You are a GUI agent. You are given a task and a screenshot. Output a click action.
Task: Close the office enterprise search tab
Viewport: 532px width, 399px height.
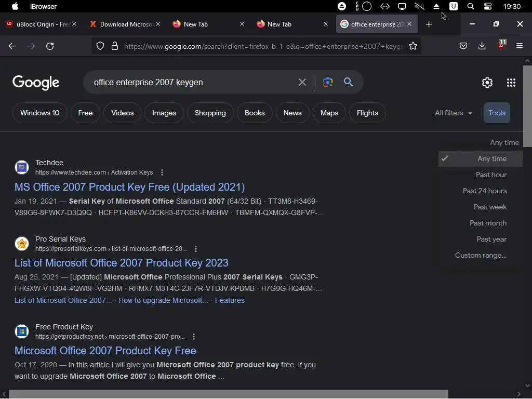click(409, 24)
